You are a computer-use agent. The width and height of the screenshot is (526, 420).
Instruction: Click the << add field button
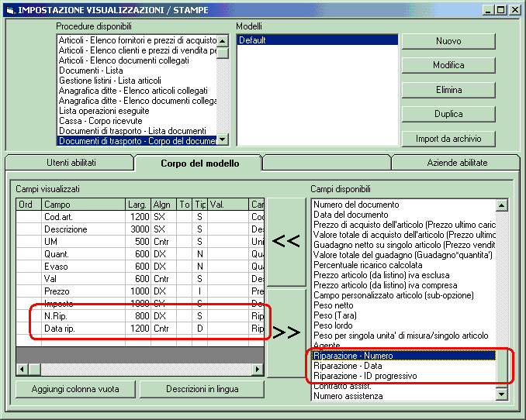click(286, 242)
